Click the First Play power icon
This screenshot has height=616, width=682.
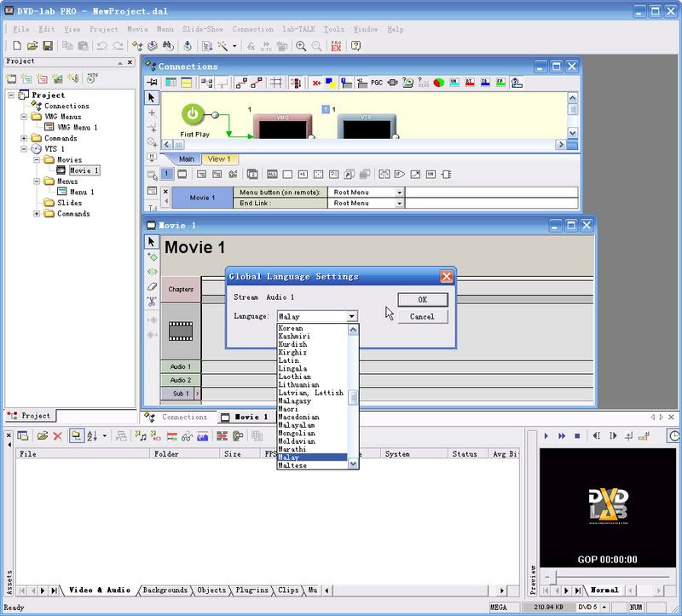click(x=194, y=113)
